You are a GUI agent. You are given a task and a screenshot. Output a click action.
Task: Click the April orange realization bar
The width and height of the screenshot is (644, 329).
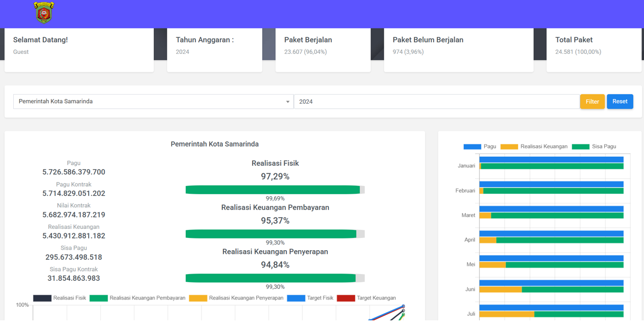pyautogui.click(x=488, y=240)
